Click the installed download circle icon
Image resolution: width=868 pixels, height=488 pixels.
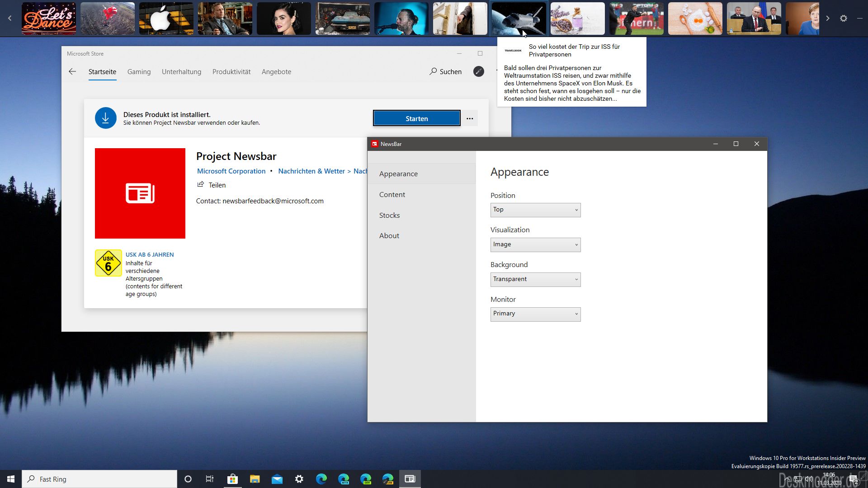pos(105,118)
